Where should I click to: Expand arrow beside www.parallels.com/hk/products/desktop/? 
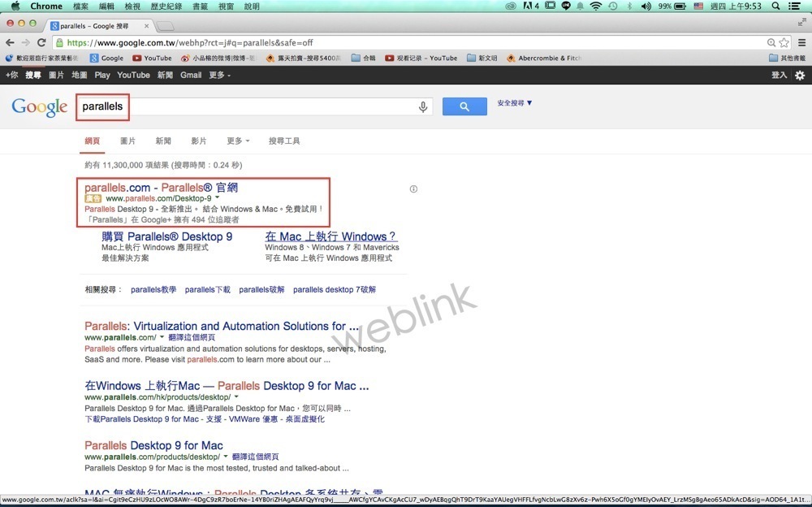pyautogui.click(x=236, y=396)
